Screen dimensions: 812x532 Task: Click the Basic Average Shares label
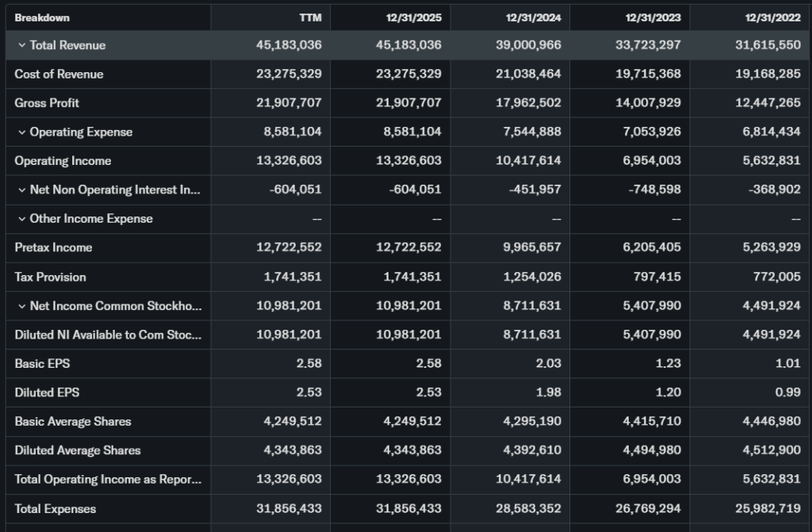[x=73, y=421]
